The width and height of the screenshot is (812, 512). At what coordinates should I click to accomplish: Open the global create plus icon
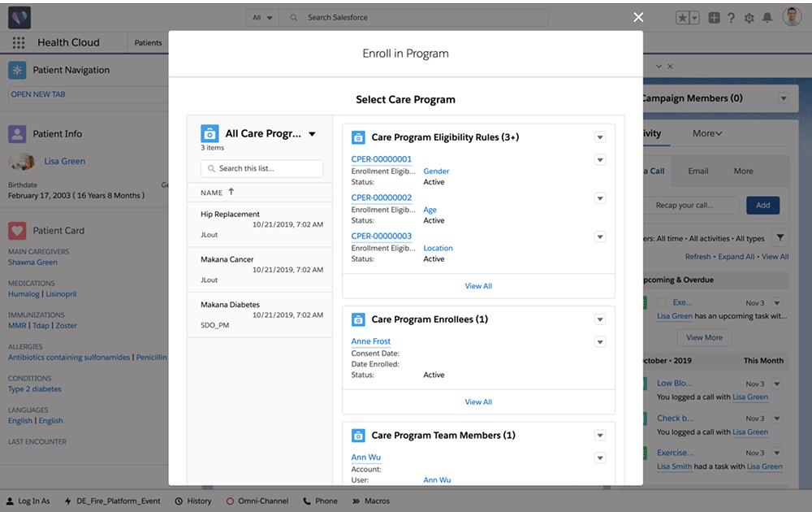coord(714,18)
